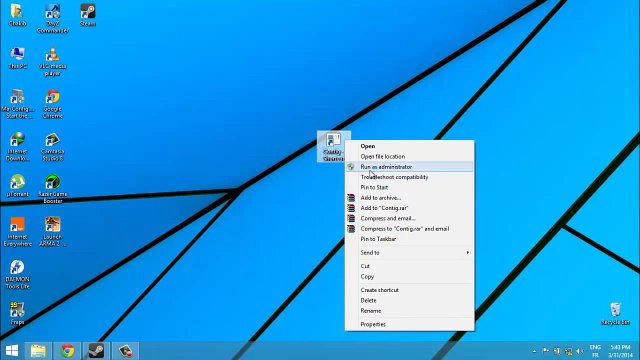The image size is (640, 360).
Task: Choose Rename in the context menu
Action: [409, 311]
